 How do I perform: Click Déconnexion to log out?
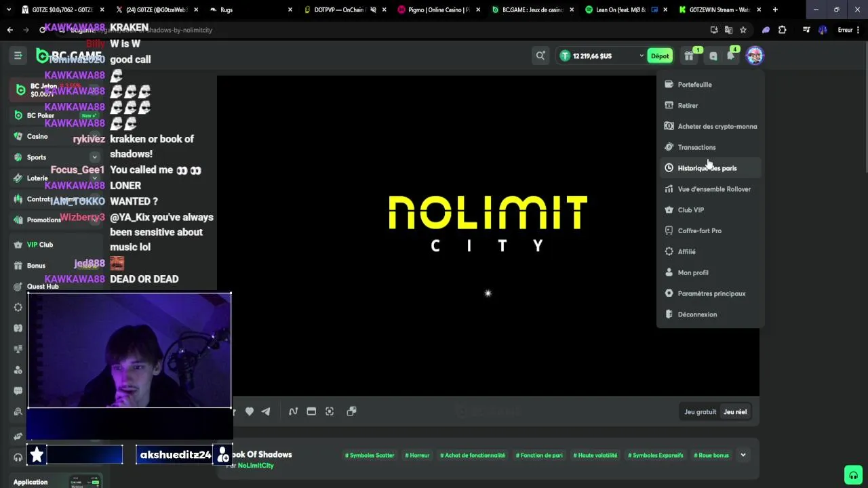pyautogui.click(x=710, y=314)
